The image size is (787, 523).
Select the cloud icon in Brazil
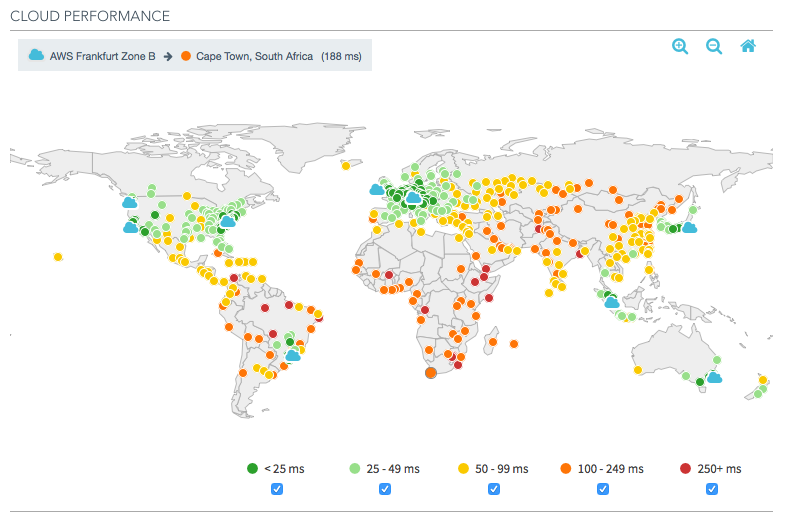coord(293,356)
